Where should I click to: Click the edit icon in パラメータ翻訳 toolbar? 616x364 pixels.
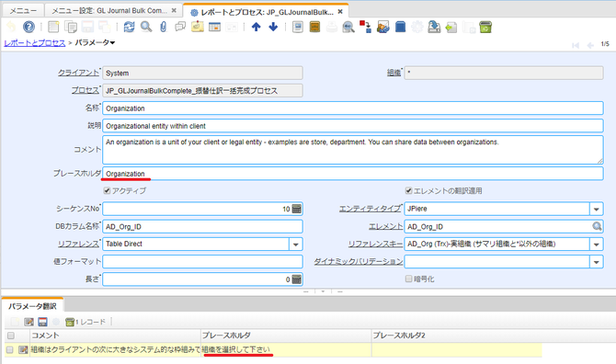(29, 322)
